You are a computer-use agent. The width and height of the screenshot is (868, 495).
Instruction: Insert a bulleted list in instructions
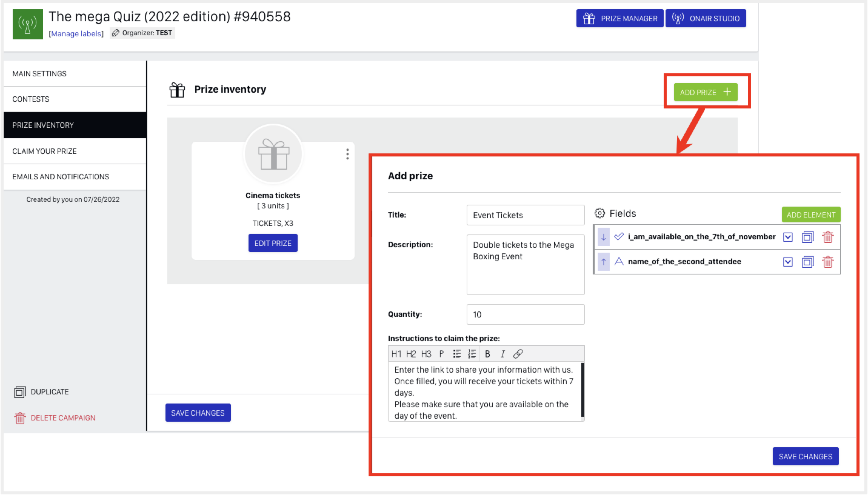pyautogui.click(x=456, y=354)
